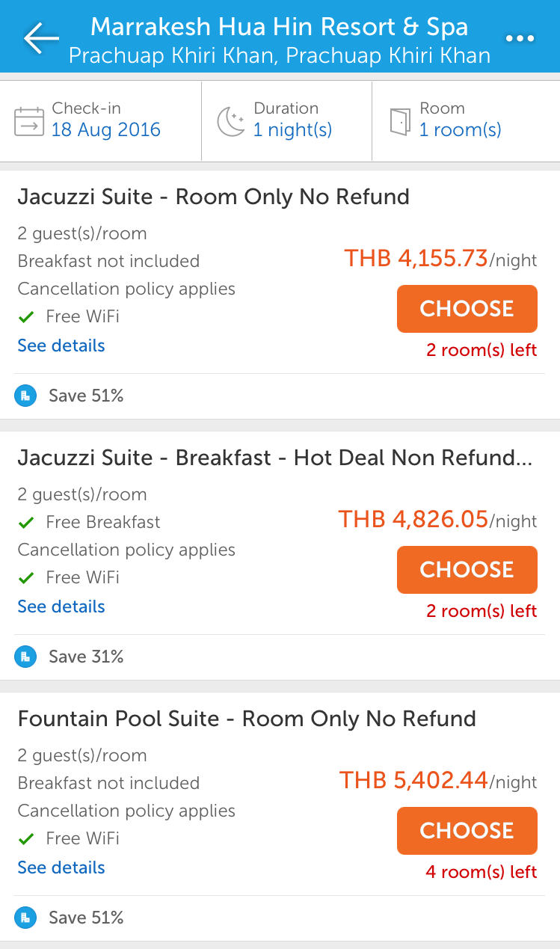Tap the back arrow icon
560x949 pixels.
(40, 38)
